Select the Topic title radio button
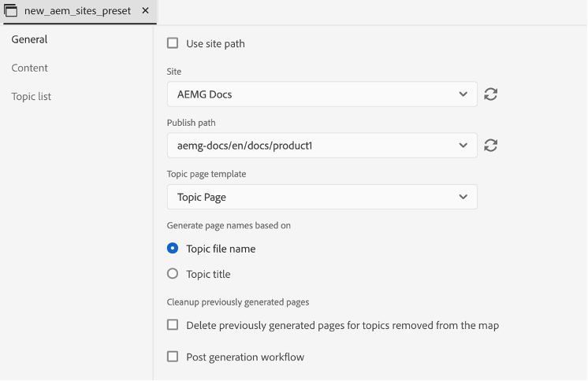The image size is (588, 381). click(x=173, y=274)
